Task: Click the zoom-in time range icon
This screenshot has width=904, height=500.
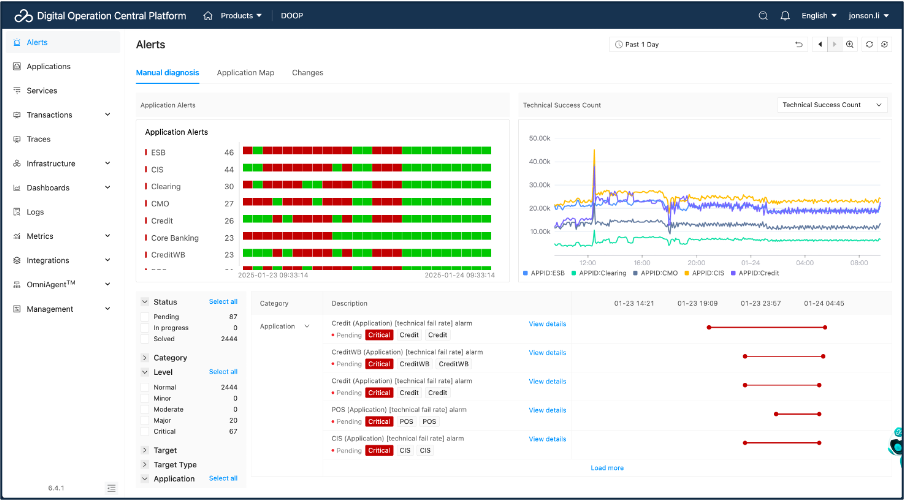Action: [850, 45]
